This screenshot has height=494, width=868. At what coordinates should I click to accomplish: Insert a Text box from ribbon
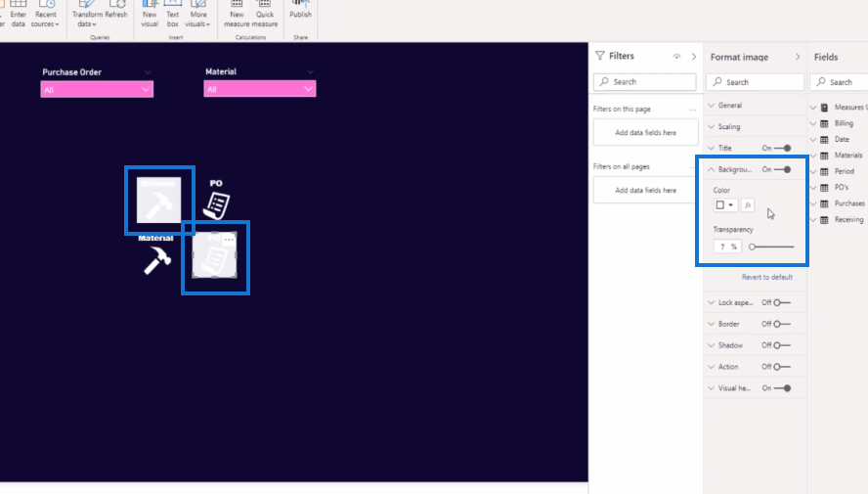pos(173,14)
